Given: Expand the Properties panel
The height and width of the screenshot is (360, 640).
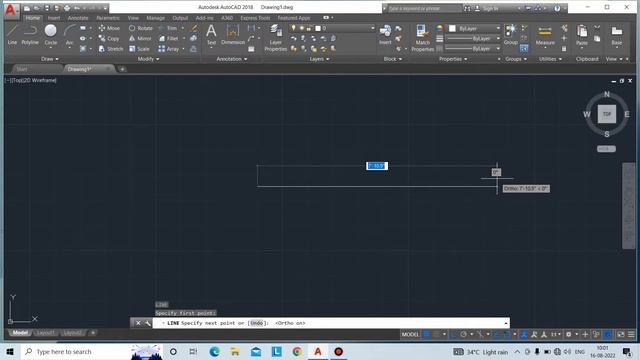Looking at the screenshot, I should (x=453, y=59).
